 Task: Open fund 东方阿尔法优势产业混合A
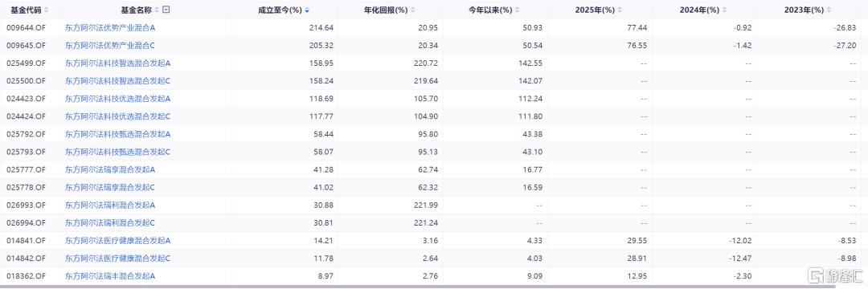(x=110, y=27)
